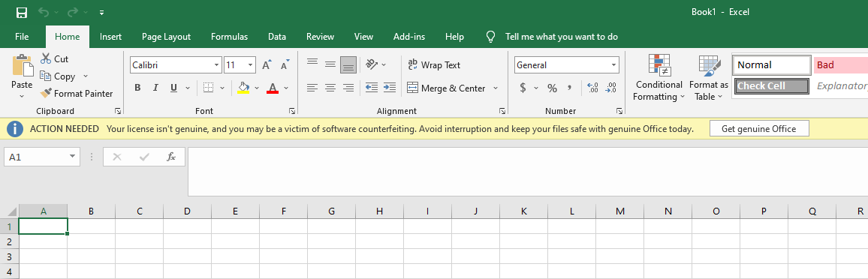Click the Insert Function fx icon
The image size is (868, 279).
coord(171,157)
